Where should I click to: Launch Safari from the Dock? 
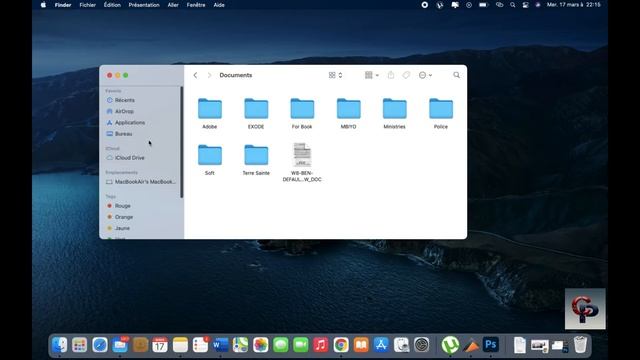100,345
